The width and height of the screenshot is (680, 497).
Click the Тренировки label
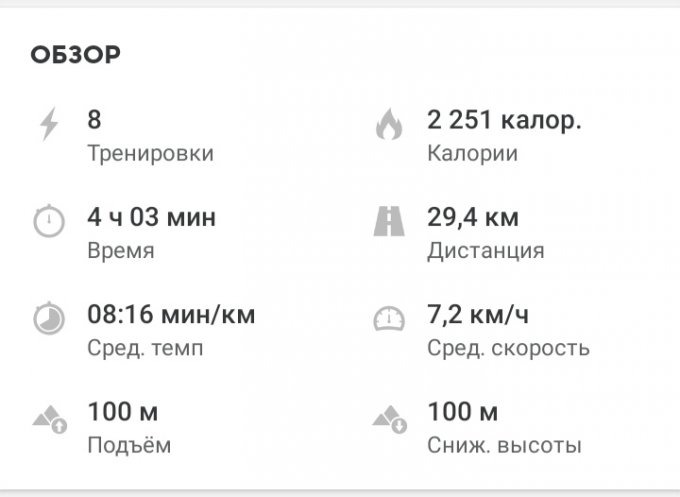click(150, 154)
